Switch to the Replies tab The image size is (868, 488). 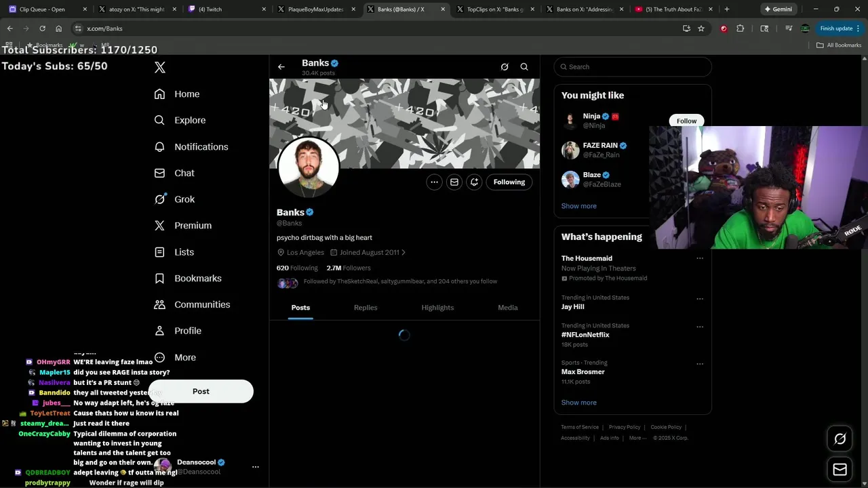[x=366, y=308]
